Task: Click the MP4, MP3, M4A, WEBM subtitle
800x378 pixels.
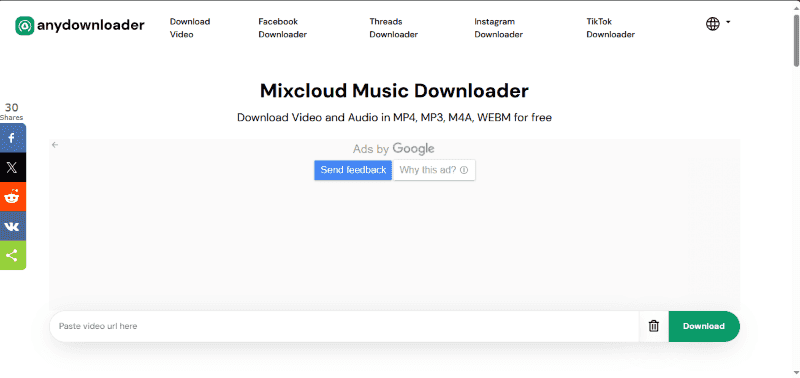Action: coord(394,117)
